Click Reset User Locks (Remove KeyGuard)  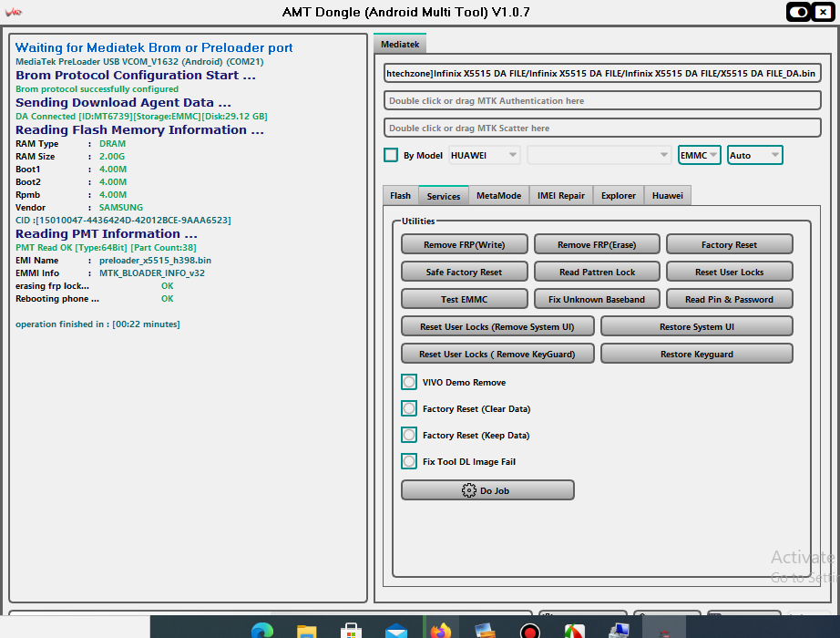coord(497,354)
